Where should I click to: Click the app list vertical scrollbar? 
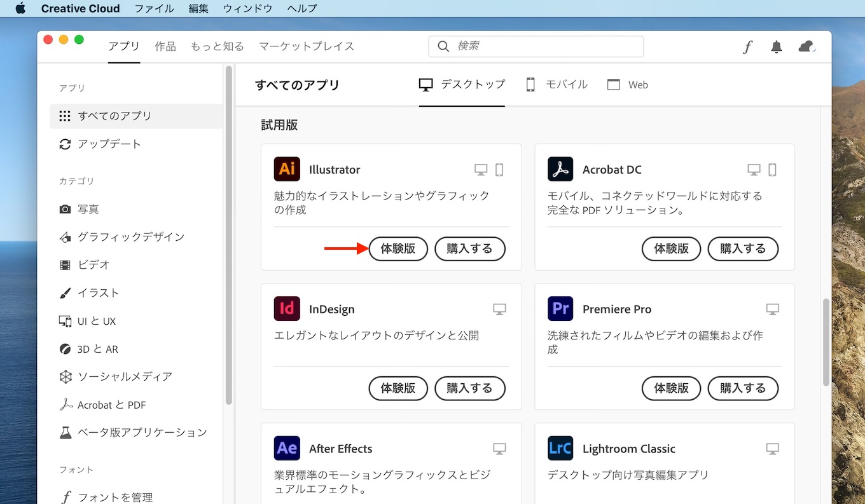point(826,342)
